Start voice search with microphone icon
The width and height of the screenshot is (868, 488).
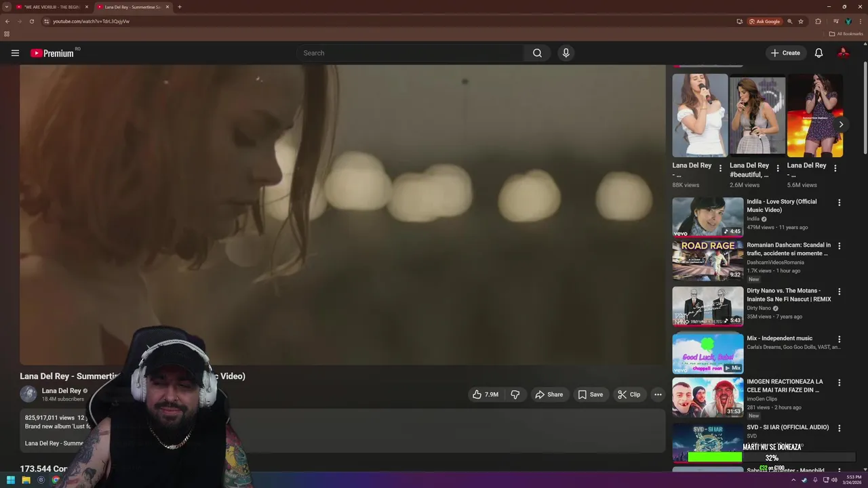click(x=566, y=53)
